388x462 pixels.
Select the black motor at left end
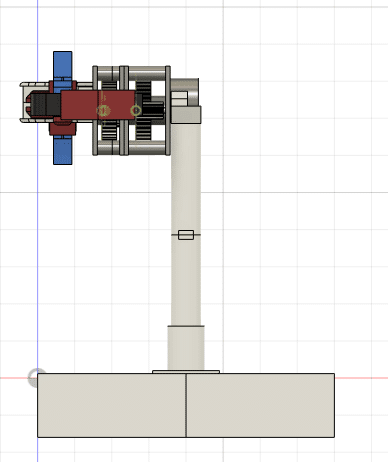pyautogui.click(x=46, y=105)
